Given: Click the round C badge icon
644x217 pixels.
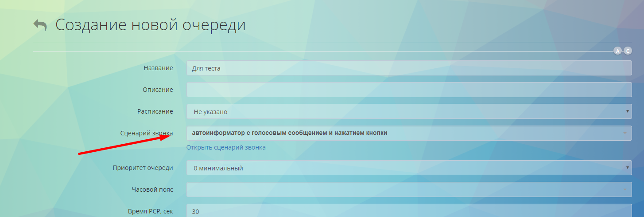Looking at the screenshot, I should tap(628, 51).
